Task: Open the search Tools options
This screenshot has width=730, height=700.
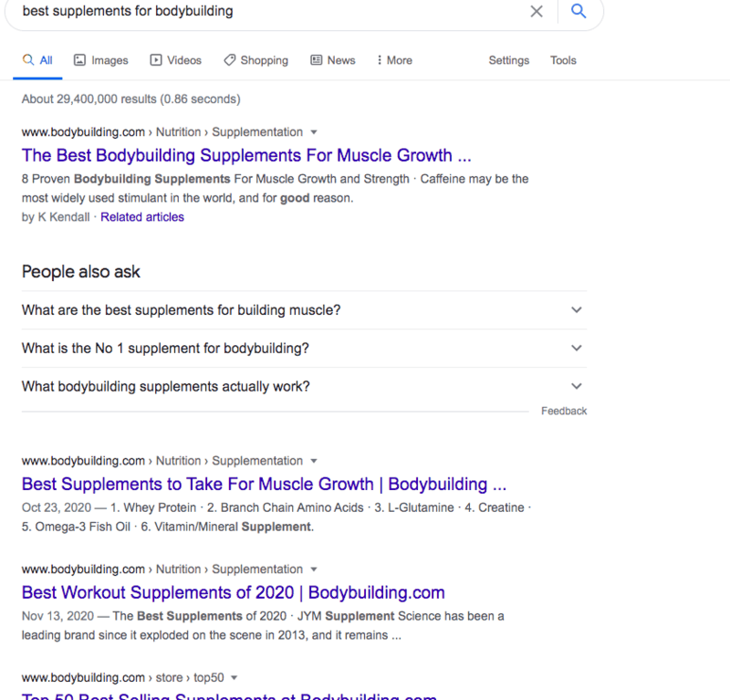Action: 563,60
